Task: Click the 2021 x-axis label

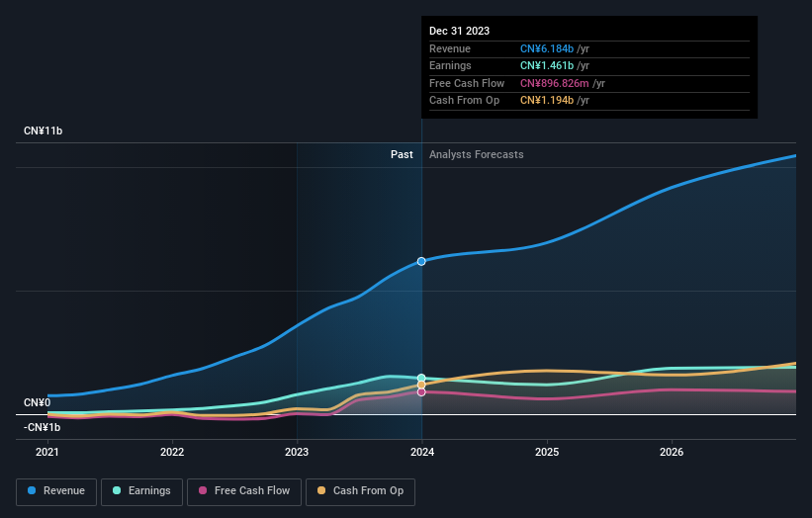Action: click(x=47, y=452)
